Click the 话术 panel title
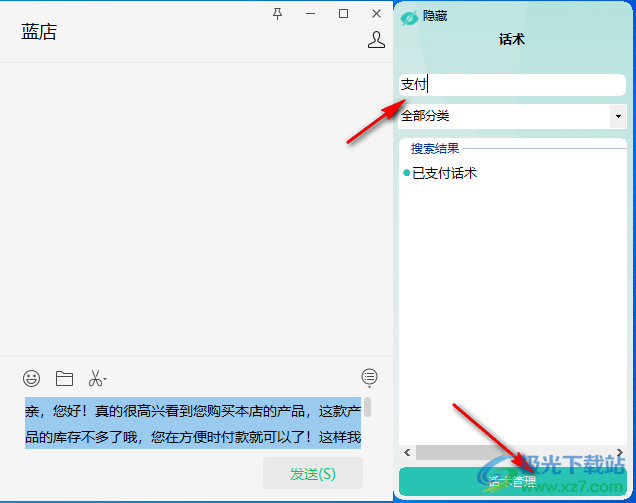Screen dimensions: 636x503 point(512,39)
